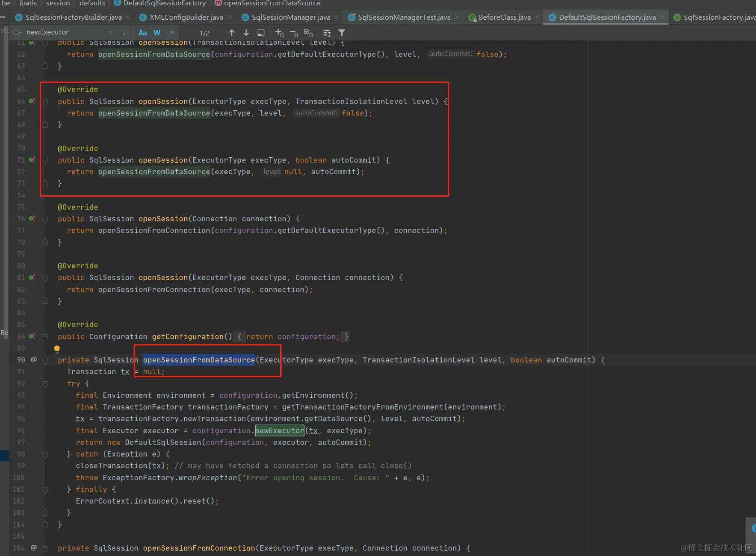Click the implements gutter icon on line 66

[32, 101]
